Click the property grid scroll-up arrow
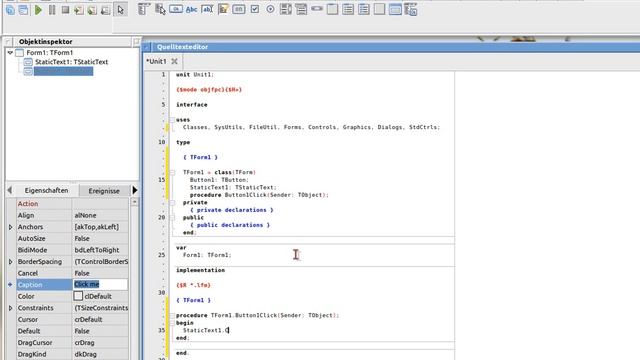The height and width of the screenshot is (360, 640). coord(134,202)
